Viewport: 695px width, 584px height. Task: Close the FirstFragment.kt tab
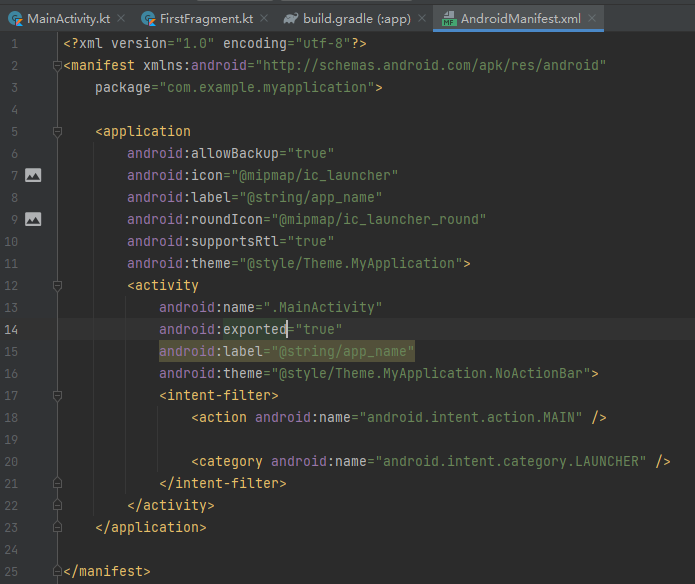point(264,19)
